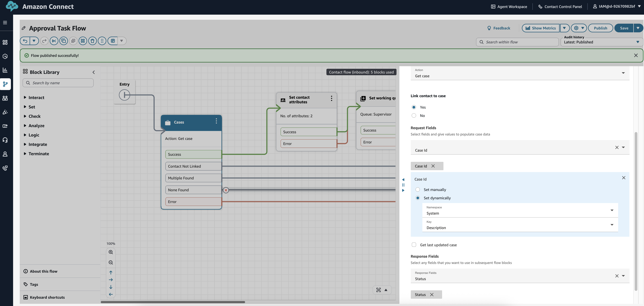Click the Feedback link
The width and height of the screenshot is (644, 306).
click(x=499, y=28)
